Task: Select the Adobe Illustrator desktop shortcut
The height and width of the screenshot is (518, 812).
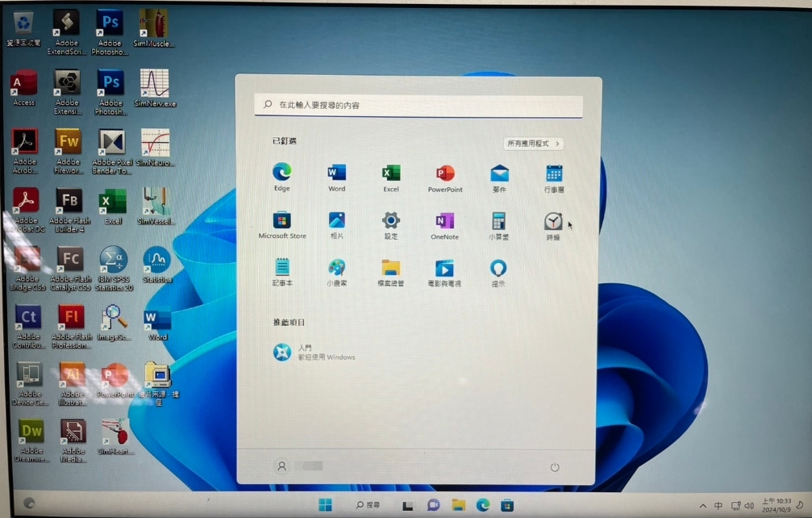Action: click(72, 384)
